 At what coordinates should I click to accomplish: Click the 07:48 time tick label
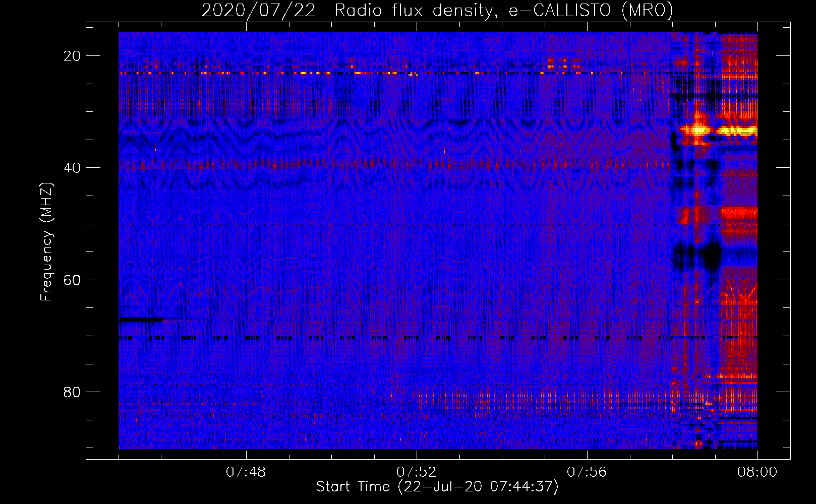[x=246, y=472]
